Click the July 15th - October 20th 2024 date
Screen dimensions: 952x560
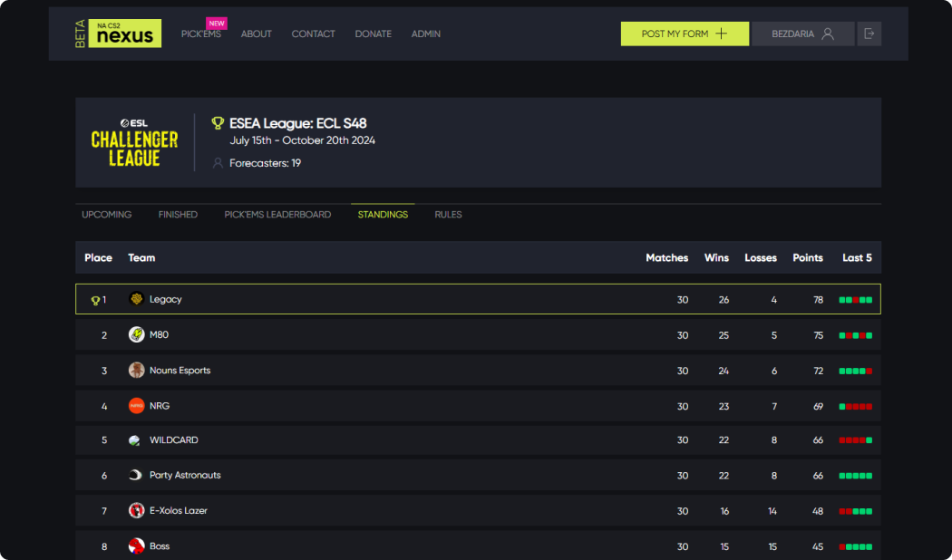pyautogui.click(x=302, y=140)
